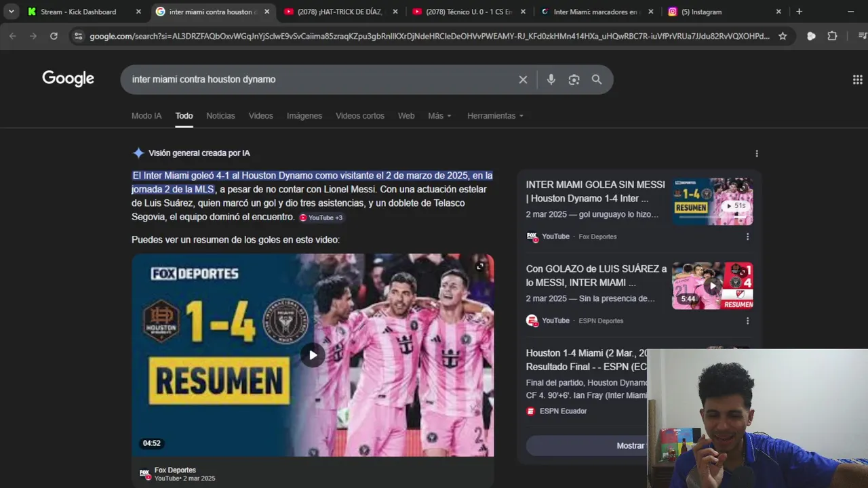
Task: Click the text 'Puedes ver un resumen de los goles'
Action: [x=235, y=240]
